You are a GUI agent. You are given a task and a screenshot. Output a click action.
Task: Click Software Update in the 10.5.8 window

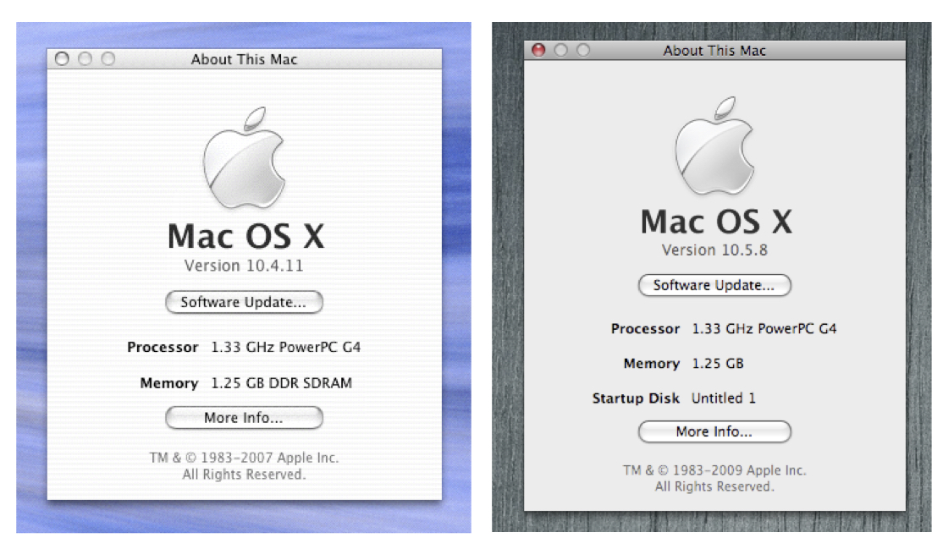tap(714, 285)
